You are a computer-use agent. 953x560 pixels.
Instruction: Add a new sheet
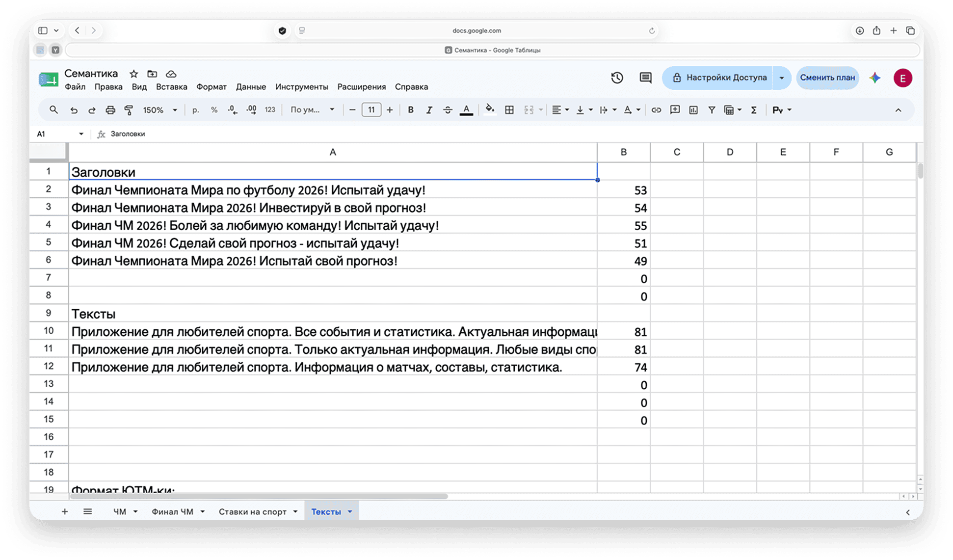click(64, 511)
